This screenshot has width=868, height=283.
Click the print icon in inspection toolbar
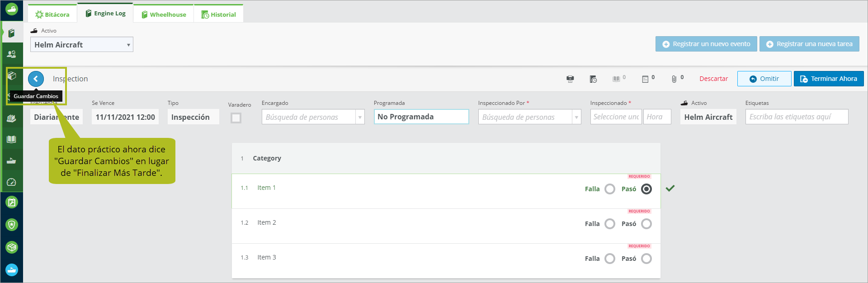(570, 79)
